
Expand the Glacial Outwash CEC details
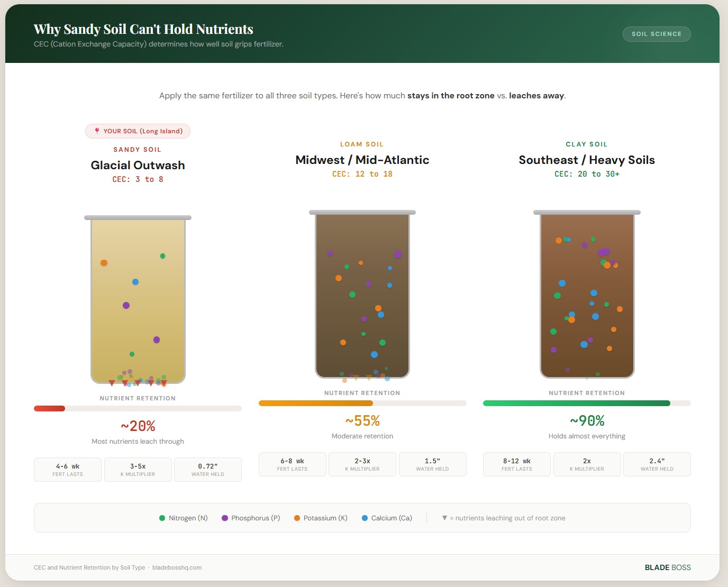click(138, 179)
